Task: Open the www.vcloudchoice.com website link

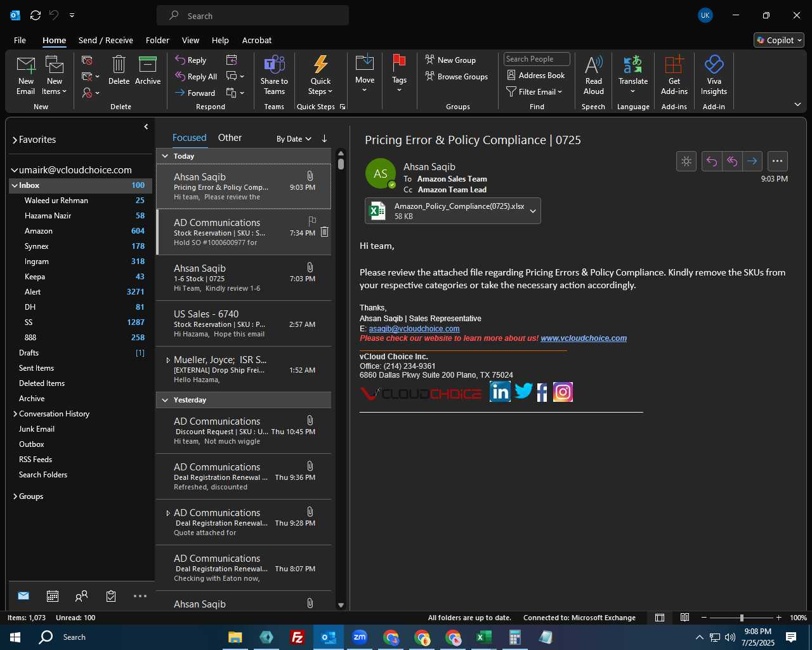Action: click(584, 338)
